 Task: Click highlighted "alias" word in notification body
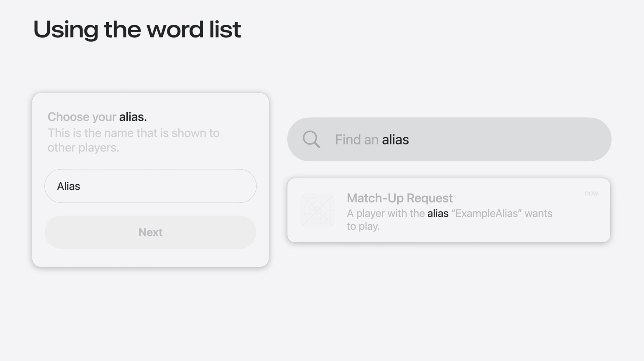click(438, 214)
